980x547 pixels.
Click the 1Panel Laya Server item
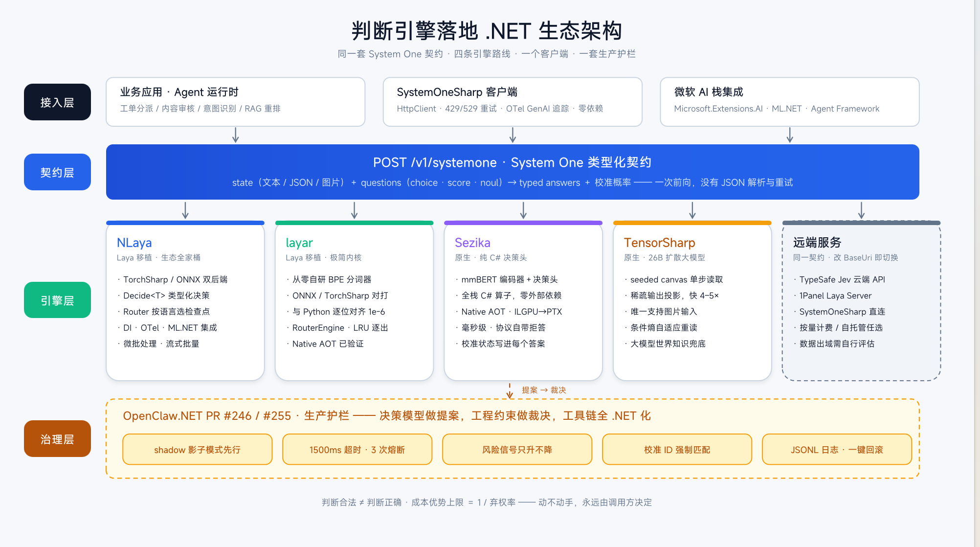[835, 296]
